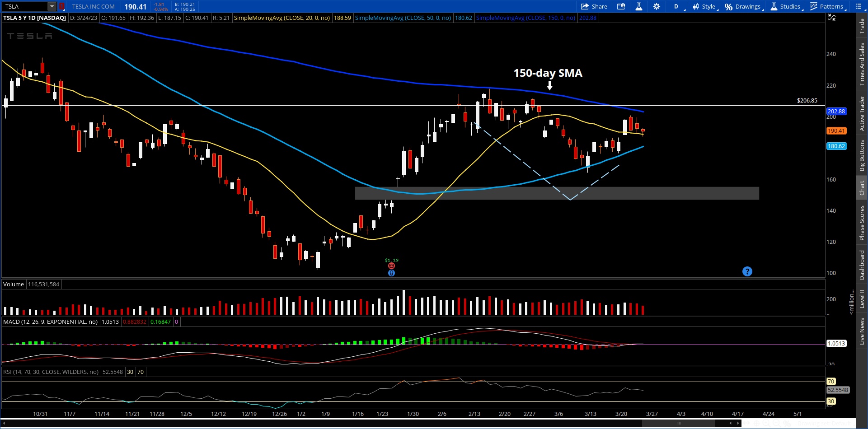Click the scroll left arrow at bar start
This screenshot has height=429, width=868.
3,423
